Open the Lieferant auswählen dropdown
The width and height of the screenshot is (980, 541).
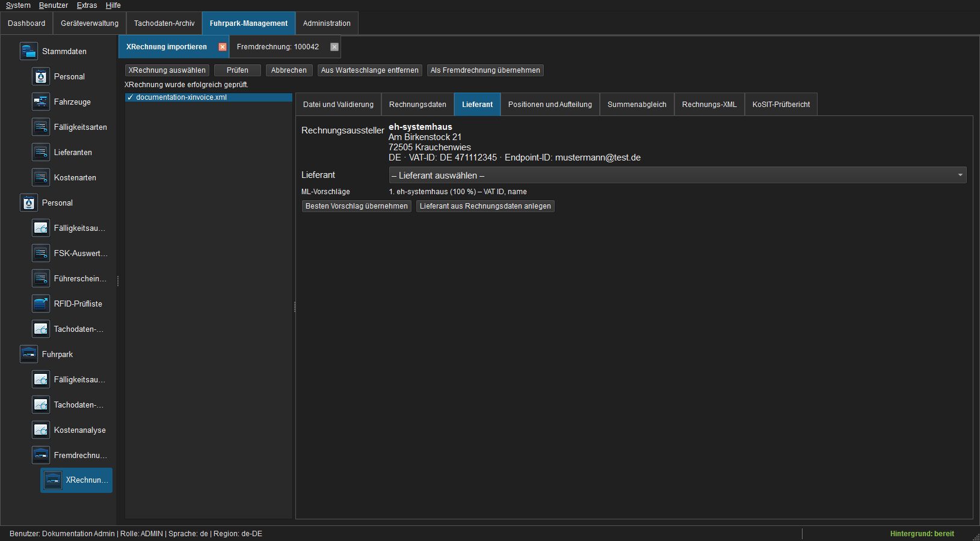677,175
